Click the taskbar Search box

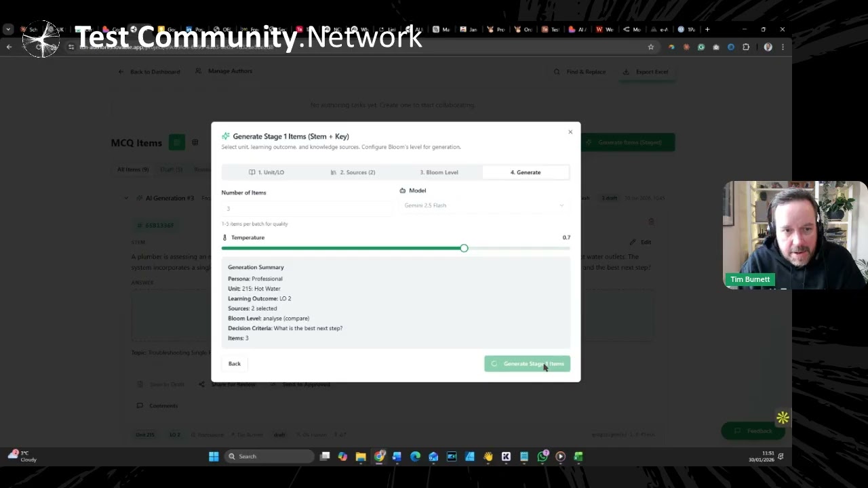tap(269, 457)
